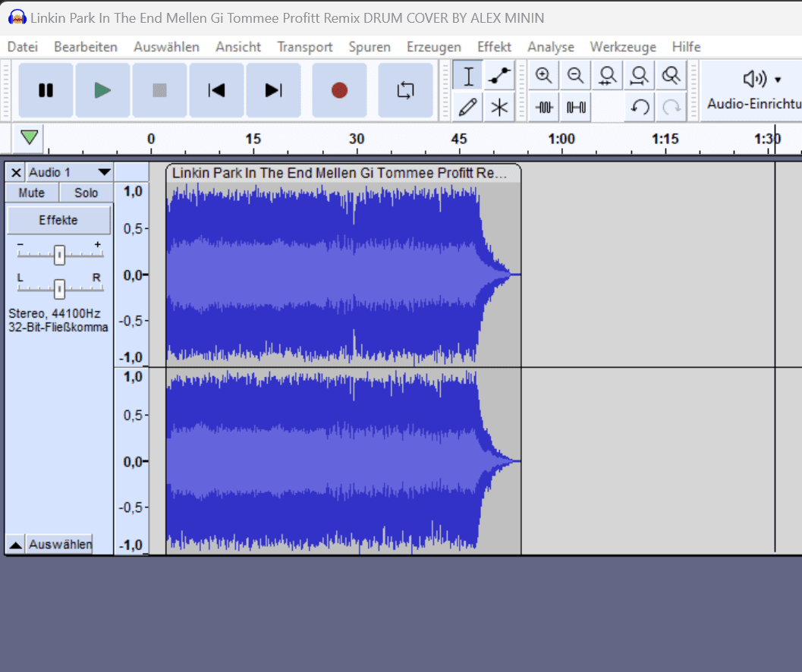
Task: Click the upper channel vertical scale
Action: click(x=132, y=275)
